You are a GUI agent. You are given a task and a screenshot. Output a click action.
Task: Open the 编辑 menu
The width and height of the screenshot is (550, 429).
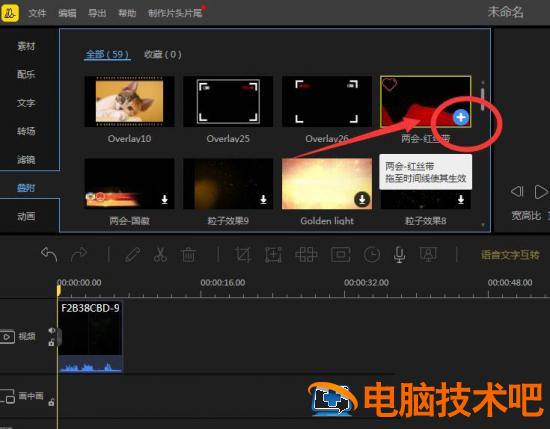(x=67, y=13)
